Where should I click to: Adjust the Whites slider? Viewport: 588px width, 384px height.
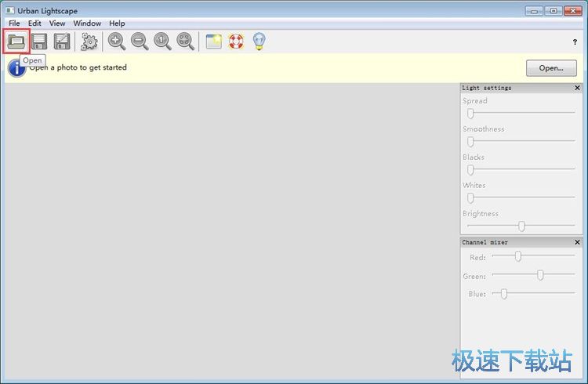(521, 197)
